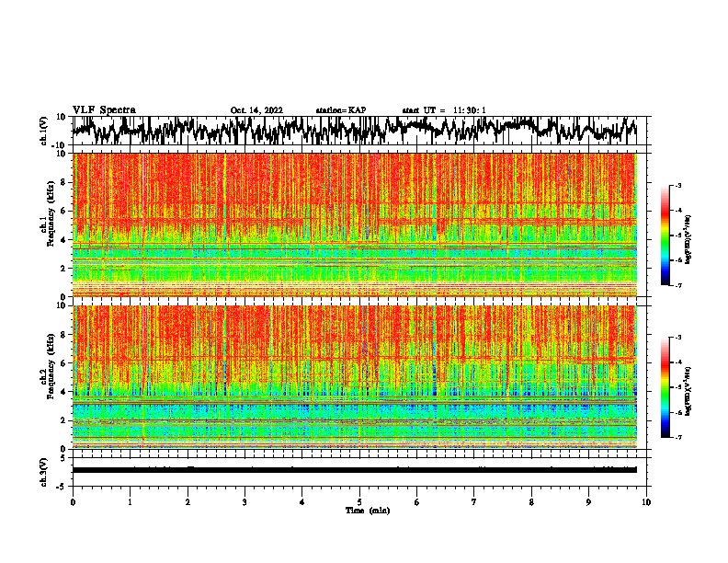Click the ch.1 spectrogram color scale bar
The width and height of the screenshot is (728, 563).
[x=665, y=236]
